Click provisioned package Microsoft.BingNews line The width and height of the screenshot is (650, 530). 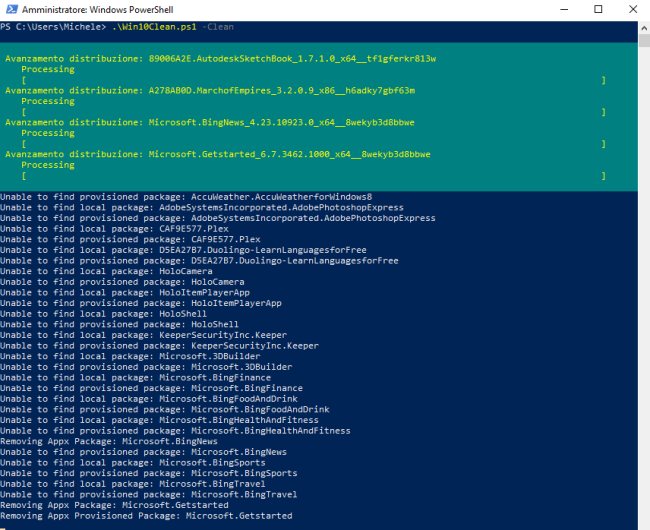[x=143, y=452]
